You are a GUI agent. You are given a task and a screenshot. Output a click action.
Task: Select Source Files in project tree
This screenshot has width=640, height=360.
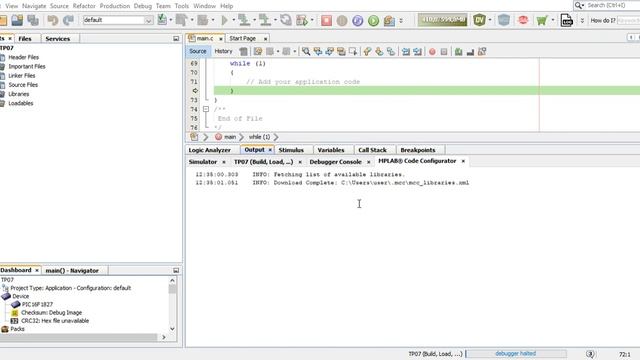click(x=23, y=85)
